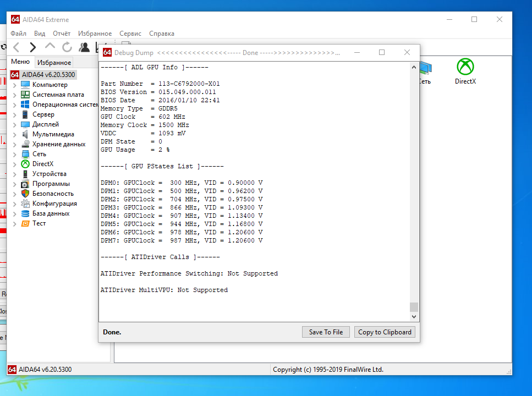Click the Save To File button
The width and height of the screenshot is (532, 396).
click(326, 332)
